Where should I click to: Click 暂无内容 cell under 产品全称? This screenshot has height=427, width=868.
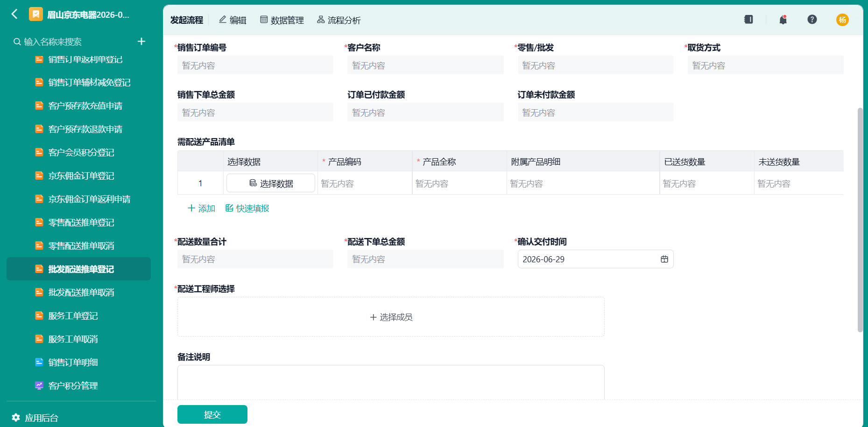tap(459, 183)
